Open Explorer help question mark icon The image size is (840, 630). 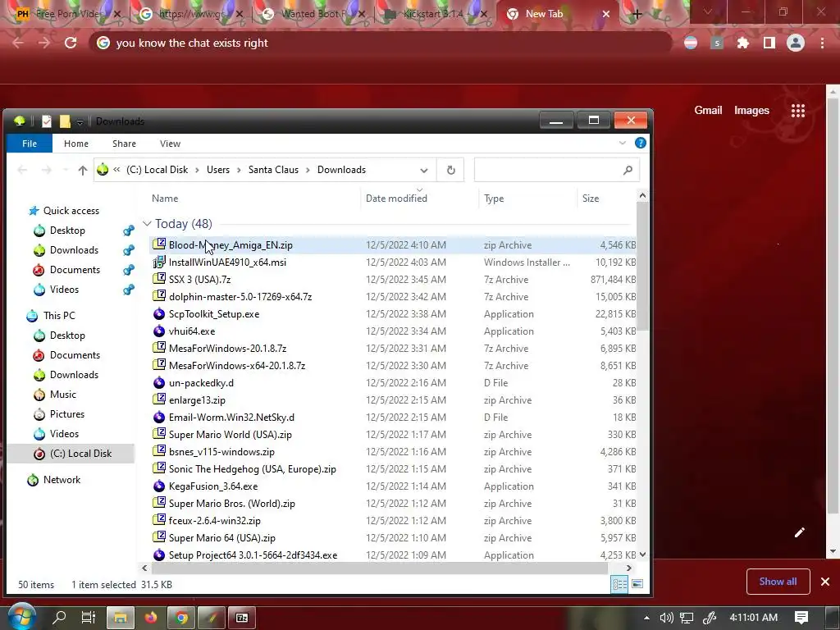click(640, 143)
